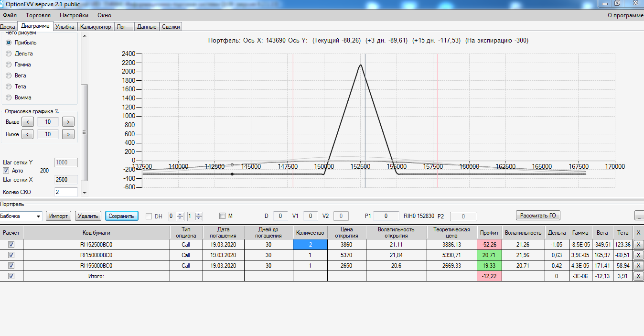Click scroll-up arrow of settings panel
This screenshot has height=336, width=644.
point(85,36)
